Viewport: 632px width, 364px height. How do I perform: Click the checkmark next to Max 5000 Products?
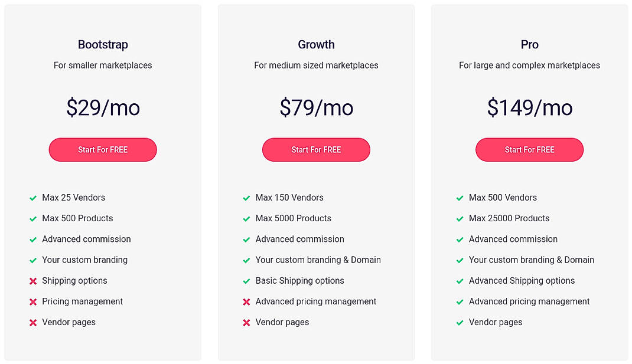pyautogui.click(x=246, y=218)
